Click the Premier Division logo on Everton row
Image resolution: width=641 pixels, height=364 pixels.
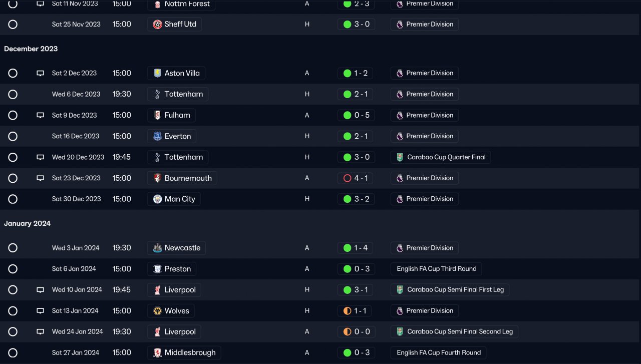click(400, 136)
